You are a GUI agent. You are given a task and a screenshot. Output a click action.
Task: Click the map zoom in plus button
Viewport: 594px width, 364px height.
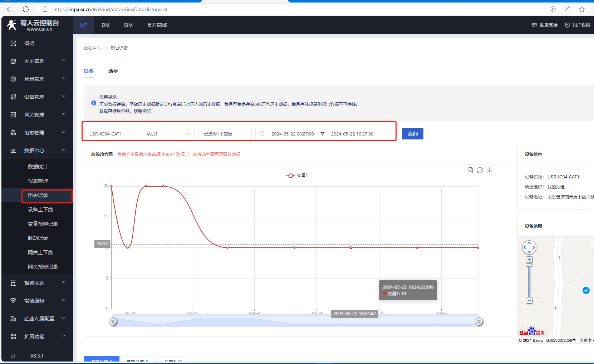[529, 260]
